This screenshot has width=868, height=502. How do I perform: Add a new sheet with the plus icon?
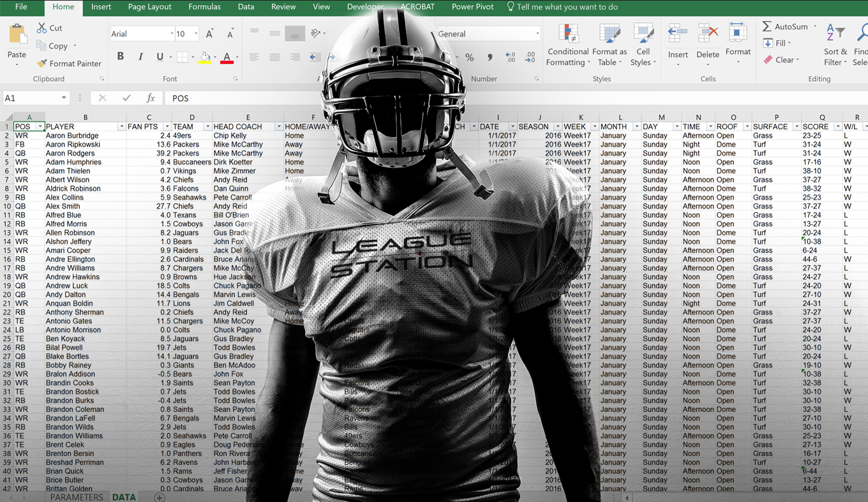(160, 498)
